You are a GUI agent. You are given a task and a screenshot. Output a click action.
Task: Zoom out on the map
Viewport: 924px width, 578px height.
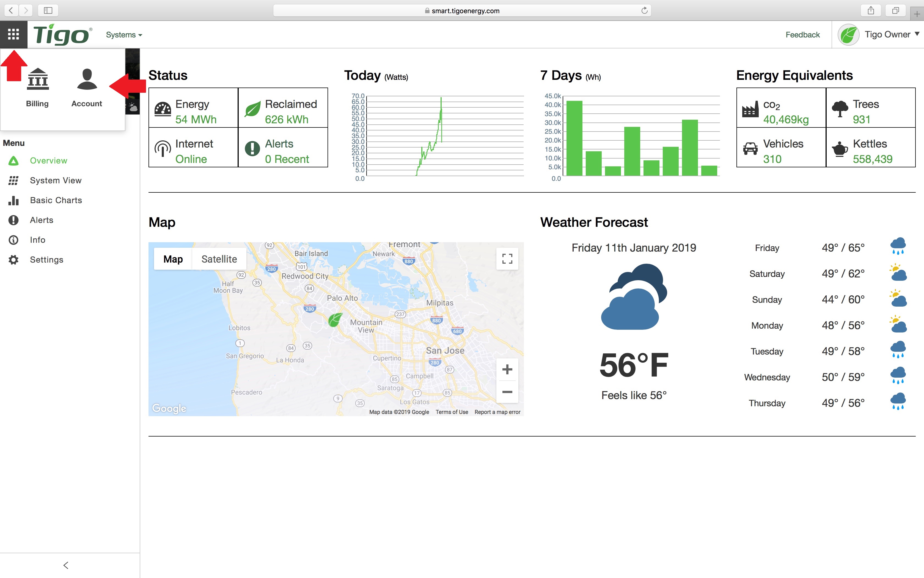[x=507, y=392]
